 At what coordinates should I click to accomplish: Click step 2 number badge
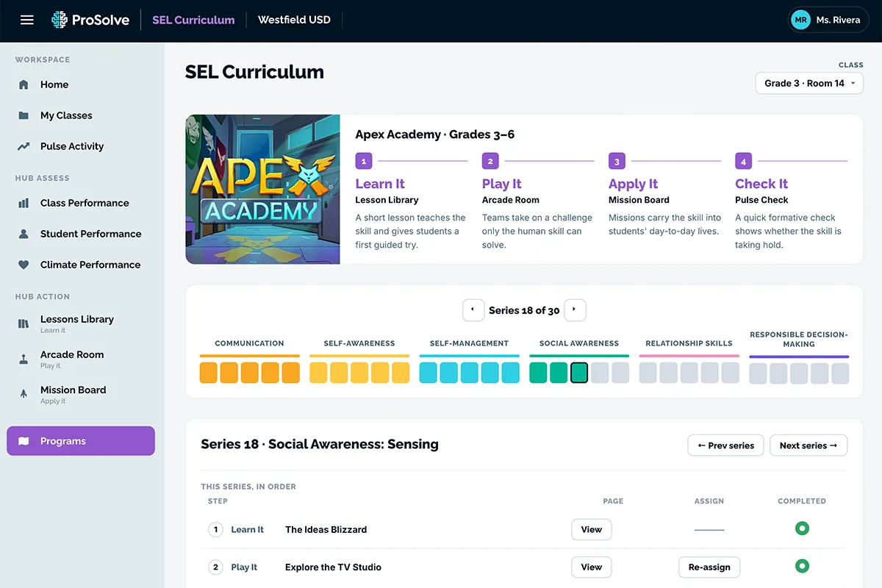pos(490,161)
